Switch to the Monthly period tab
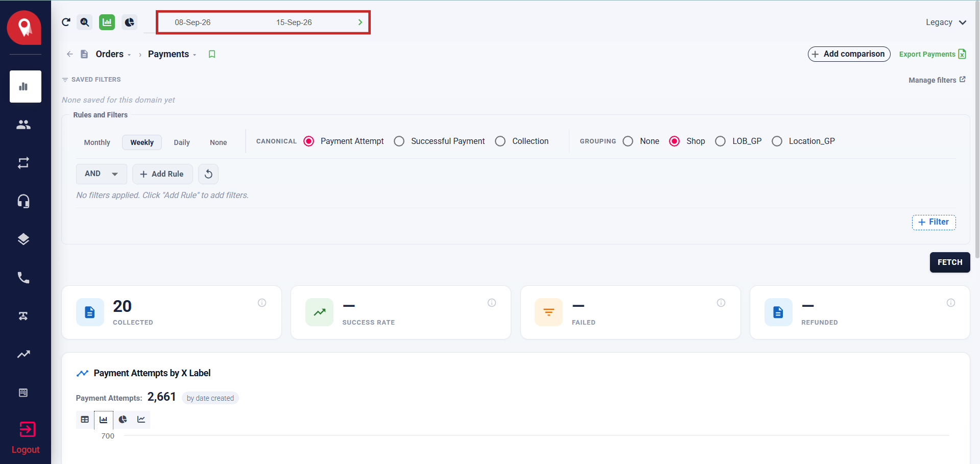Screen dimensions: 980x464 pyautogui.click(x=97, y=142)
